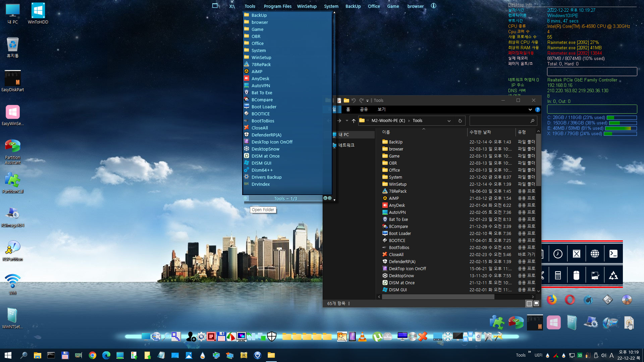Viewport: 644px width, 362px height.
Task: Launch Waterfox browser icon
Action: (588, 299)
